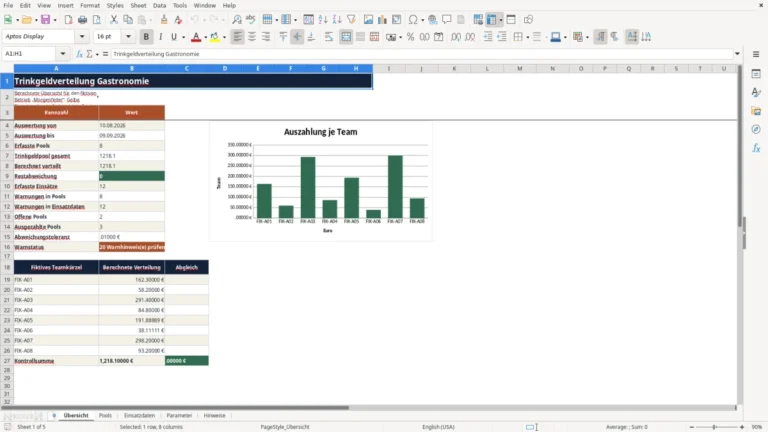Open the Data menu
Image resolution: width=768 pixels, height=432 pixels.
(x=159, y=5)
